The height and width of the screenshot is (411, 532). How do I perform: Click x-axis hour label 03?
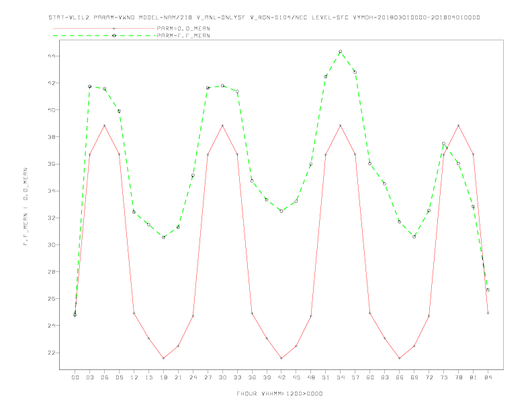click(x=89, y=377)
